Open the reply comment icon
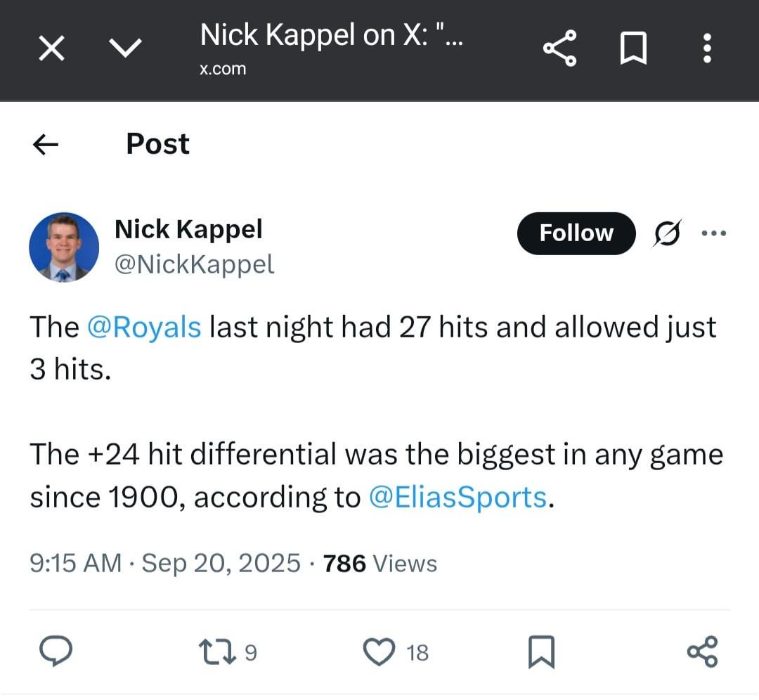This screenshot has height=700, width=759. coord(56,651)
